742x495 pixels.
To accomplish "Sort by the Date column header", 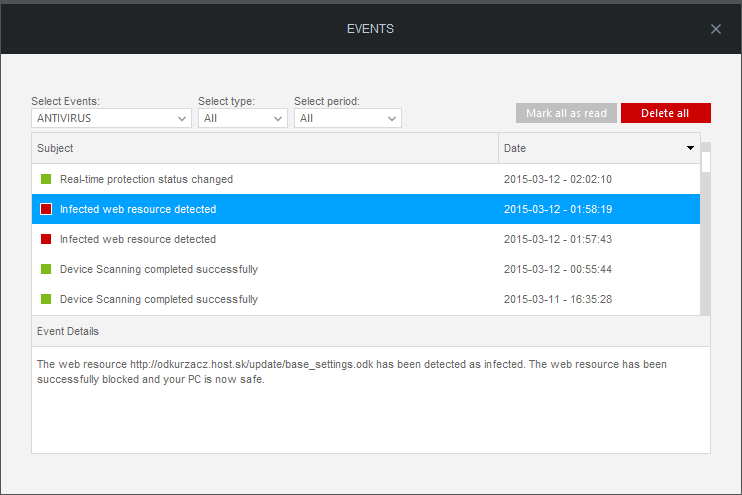I will click(x=599, y=148).
